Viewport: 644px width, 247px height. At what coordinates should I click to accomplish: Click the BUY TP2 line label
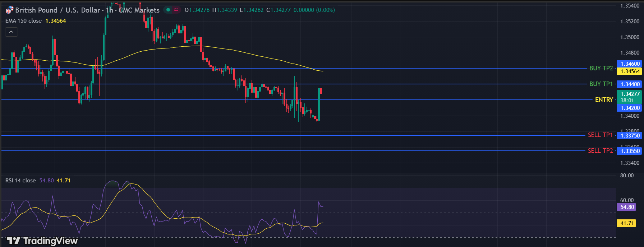[601, 68]
